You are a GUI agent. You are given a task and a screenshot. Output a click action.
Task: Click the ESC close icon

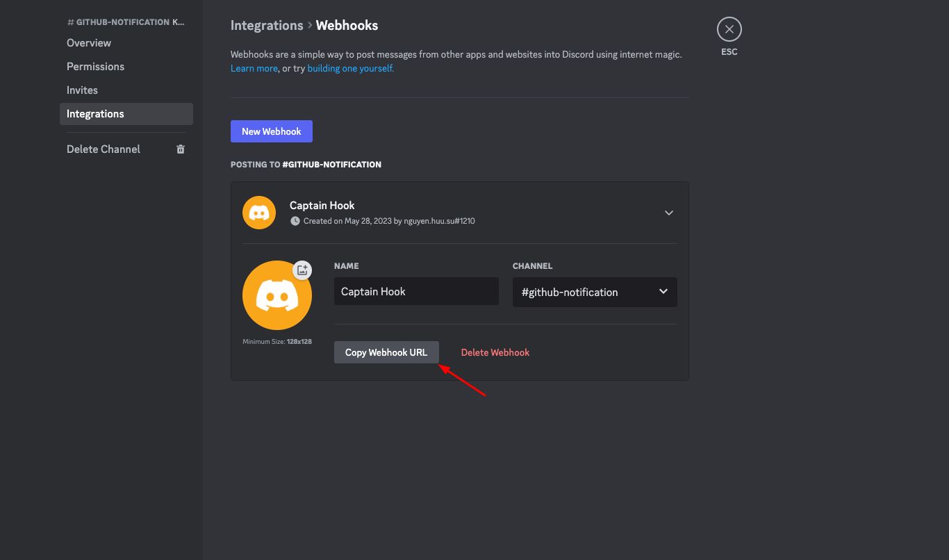(729, 28)
